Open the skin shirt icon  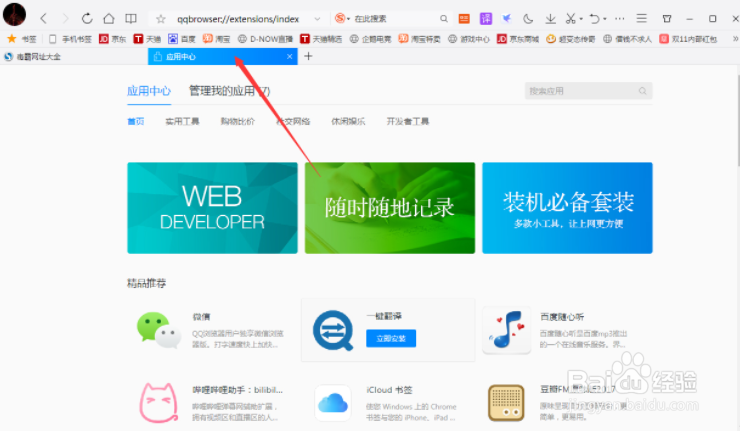[667, 18]
